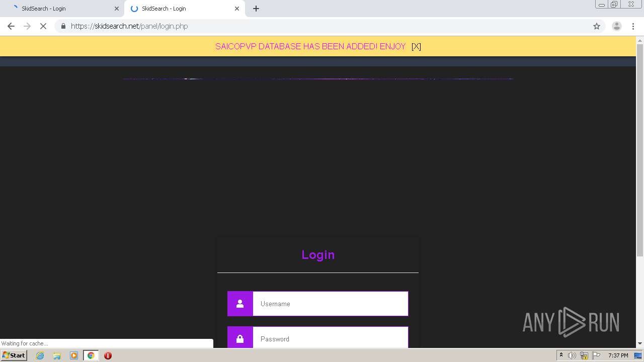Launch Internet Explorer from taskbar
The height and width of the screenshot is (362, 644).
[40, 355]
